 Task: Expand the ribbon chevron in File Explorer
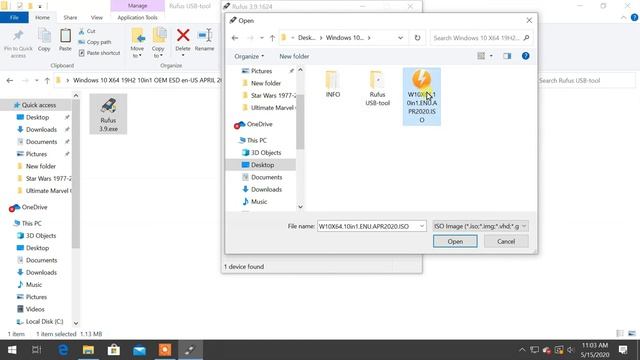(623, 18)
